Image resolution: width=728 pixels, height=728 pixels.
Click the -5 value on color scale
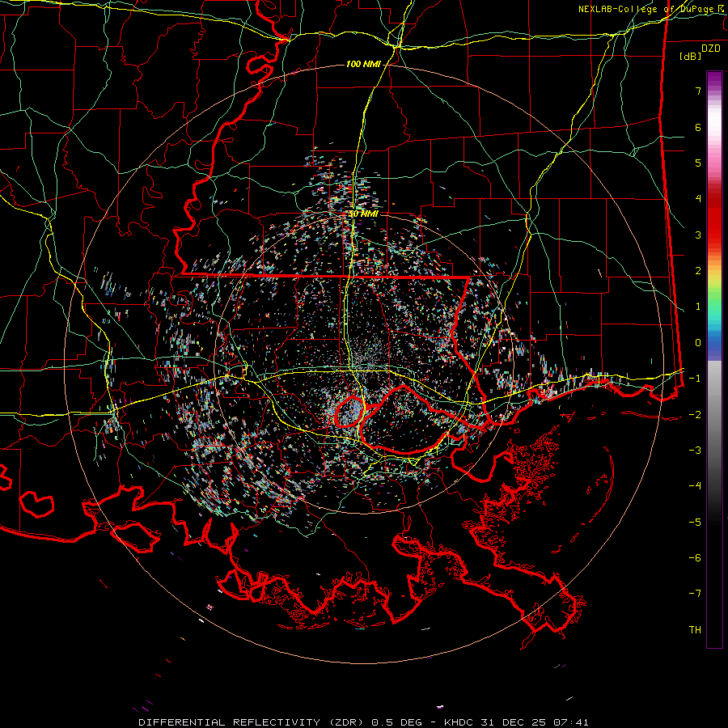pos(695,523)
